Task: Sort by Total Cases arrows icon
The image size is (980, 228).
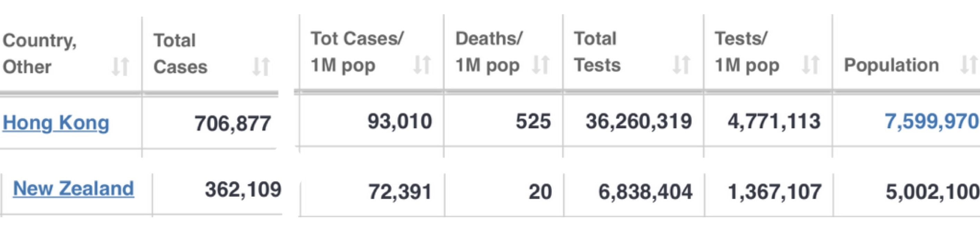Action: tap(261, 66)
